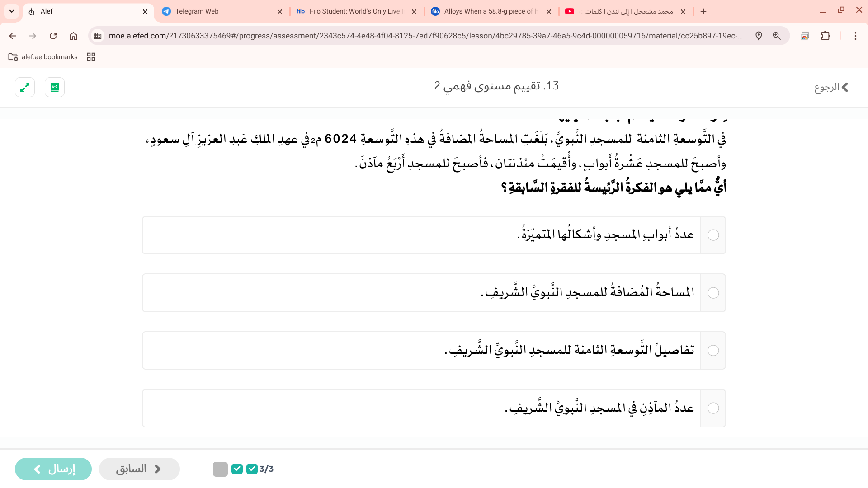This screenshot has height=488, width=868.
Task: Open the extensions puzzle icon
Action: (x=826, y=36)
